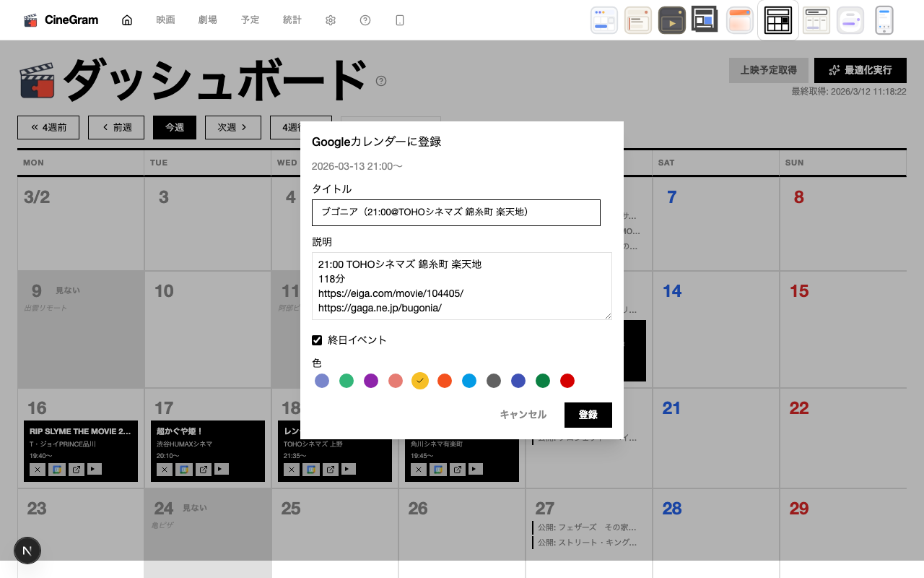Screen dimensions: 924x578
Task: Uncheck the 終日イベント checkbox
Action: coord(316,340)
